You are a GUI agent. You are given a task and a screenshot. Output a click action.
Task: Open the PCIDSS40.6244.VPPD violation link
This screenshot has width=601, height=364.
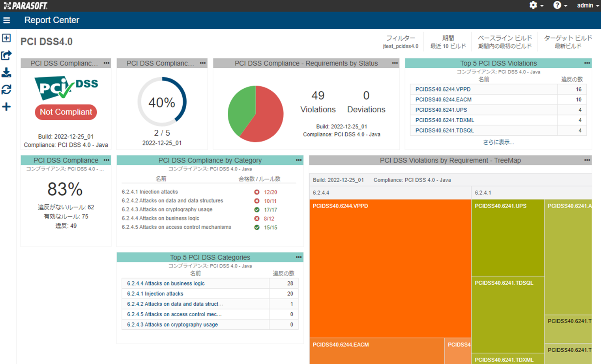[443, 90]
